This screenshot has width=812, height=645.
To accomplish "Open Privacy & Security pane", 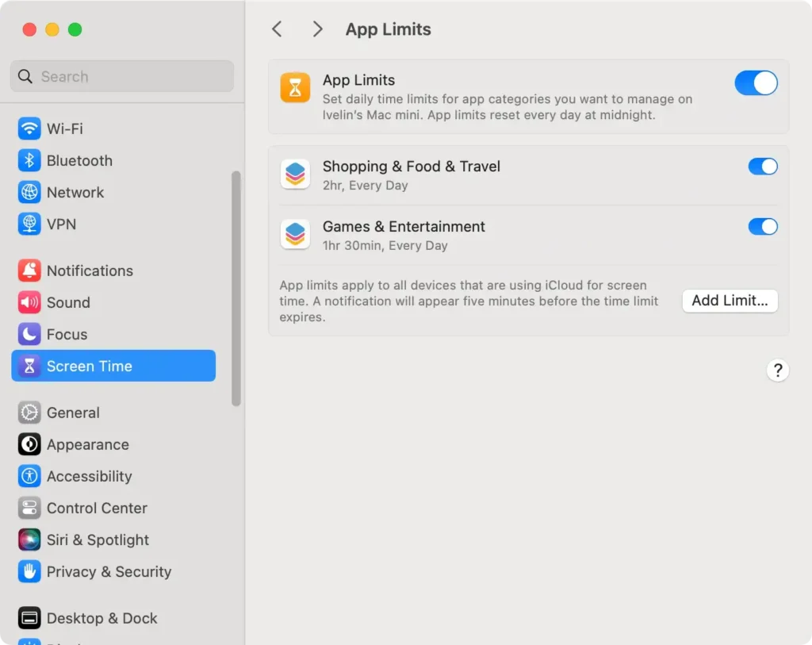I will (x=109, y=571).
